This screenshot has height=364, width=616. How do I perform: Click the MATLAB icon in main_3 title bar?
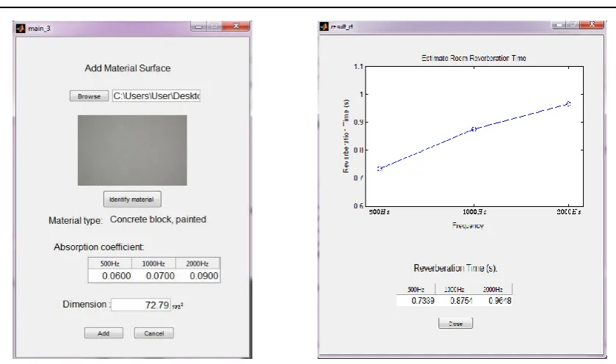point(21,29)
